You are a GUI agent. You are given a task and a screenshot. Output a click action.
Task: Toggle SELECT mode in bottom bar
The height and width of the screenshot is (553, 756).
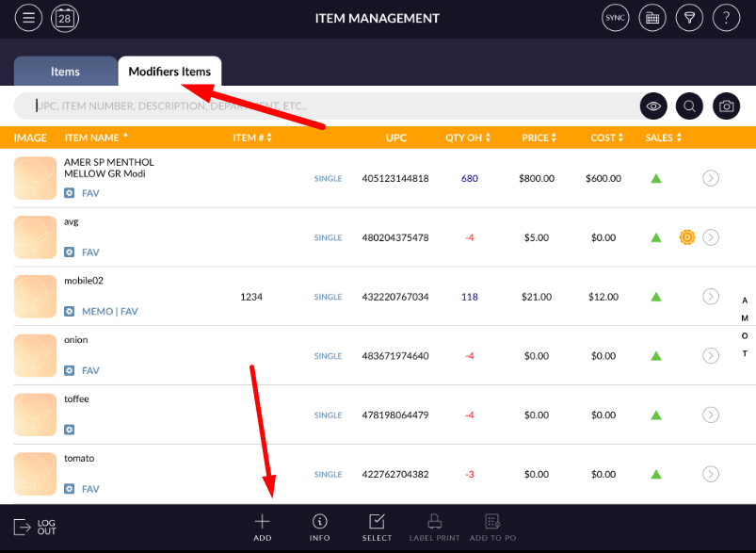pos(377,528)
